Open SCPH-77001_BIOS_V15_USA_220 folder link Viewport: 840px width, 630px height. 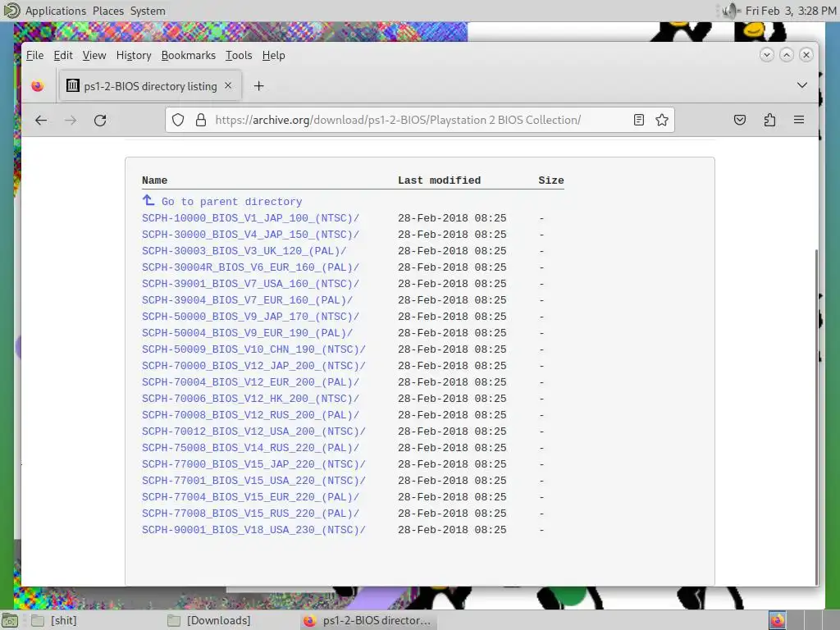[x=254, y=481]
